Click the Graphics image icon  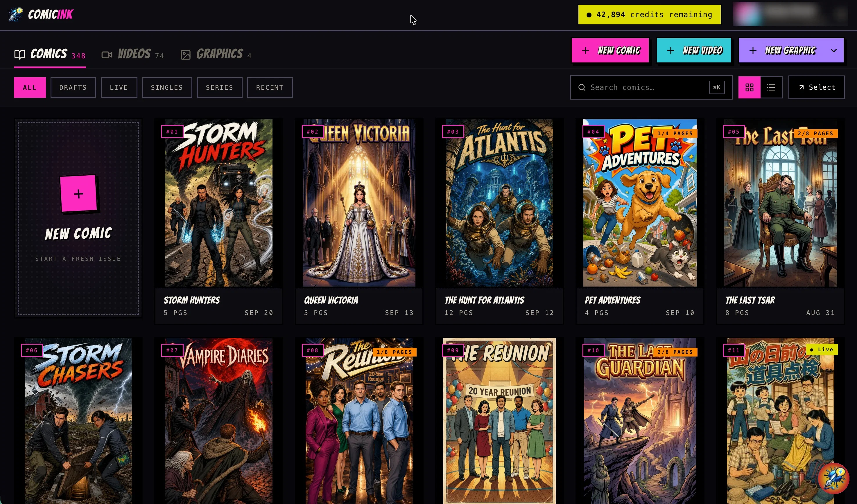pyautogui.click(x=185, y=55)
